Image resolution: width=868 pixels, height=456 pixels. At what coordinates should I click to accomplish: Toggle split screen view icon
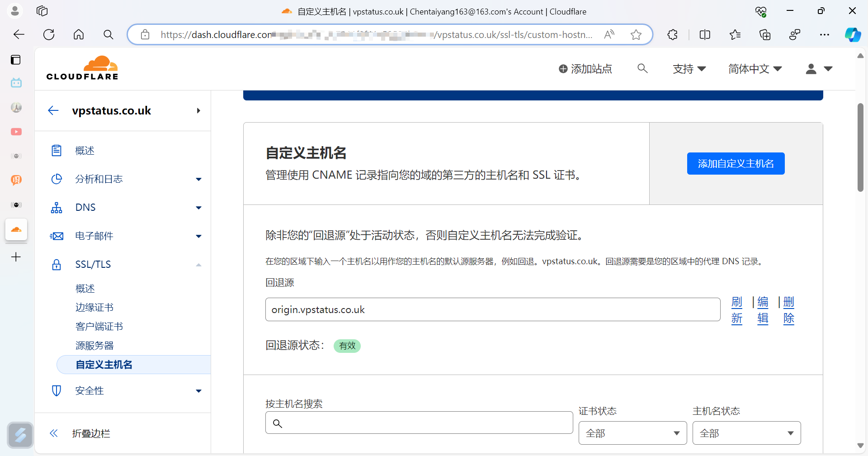[x=705, y=34]
